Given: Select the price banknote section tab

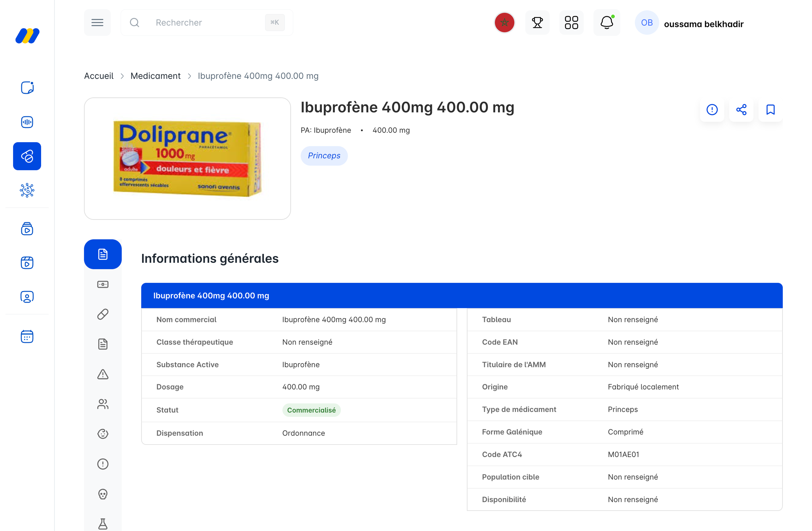Looking at the screenshot, I should pos(103,284).
